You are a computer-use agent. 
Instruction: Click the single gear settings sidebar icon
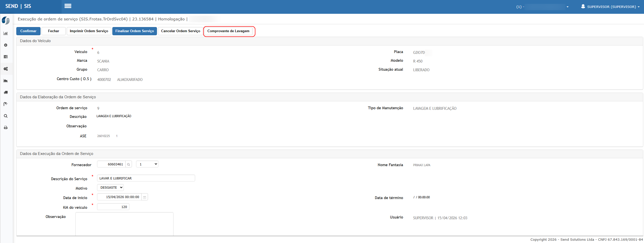tap(6, 45)
